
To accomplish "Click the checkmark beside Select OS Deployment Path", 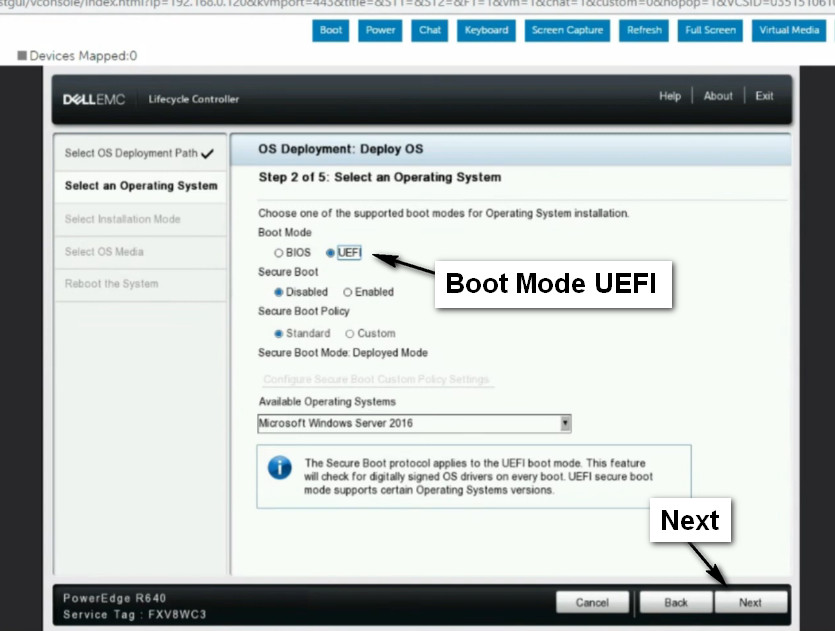I will pos(208,154).
